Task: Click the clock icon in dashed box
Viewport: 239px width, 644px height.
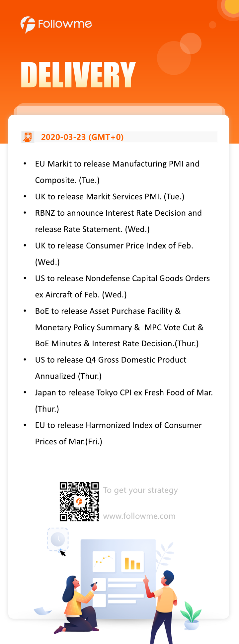Action: 58,539
